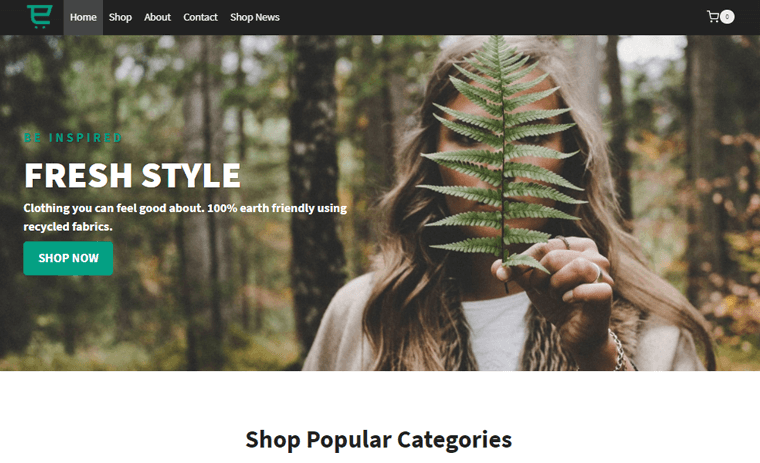Click the woman's white shirt in photo
The width and height of the screenshot is (760, 463).
coord(495,332)
